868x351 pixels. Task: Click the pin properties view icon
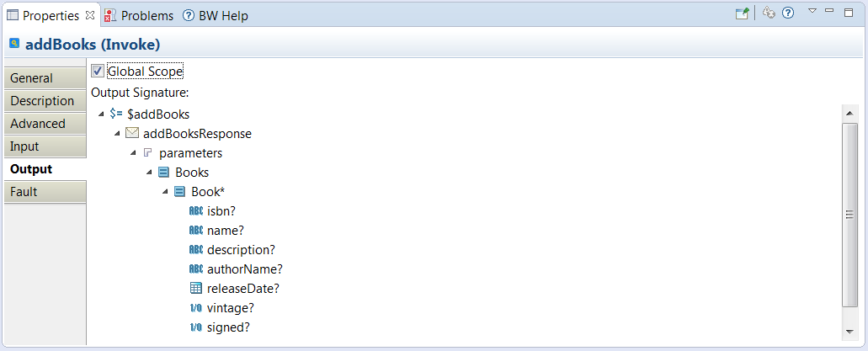pos(743,13)
